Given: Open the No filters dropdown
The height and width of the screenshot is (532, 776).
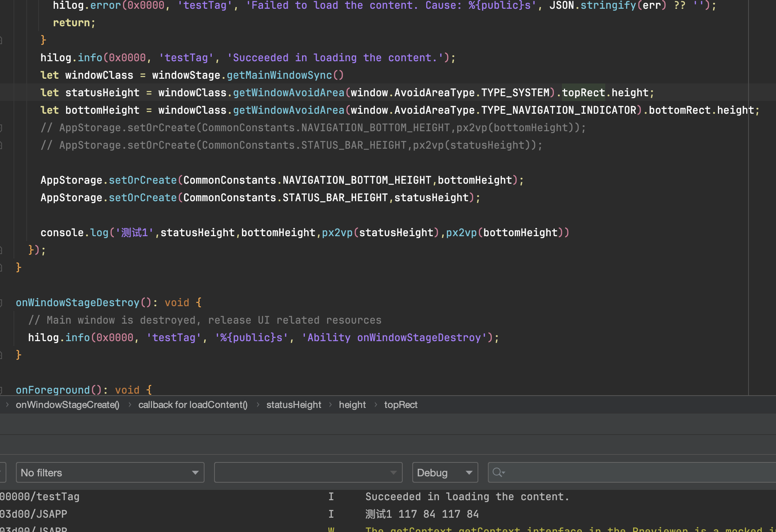Looking at the screenshot, I should coord(110,472).
